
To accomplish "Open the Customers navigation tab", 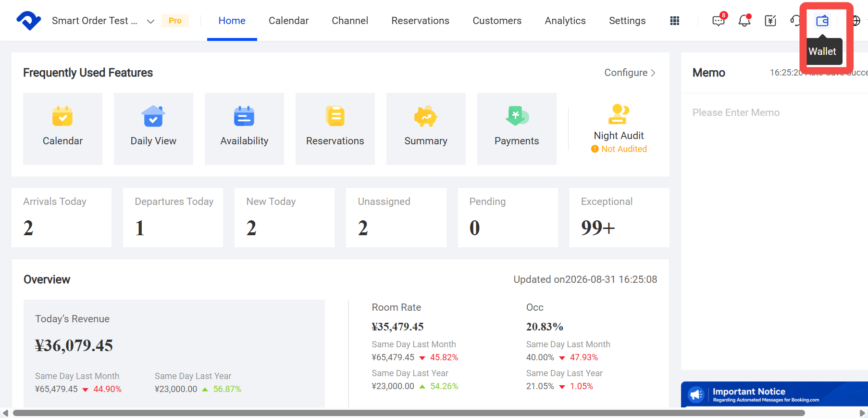I will click(497, 21).
